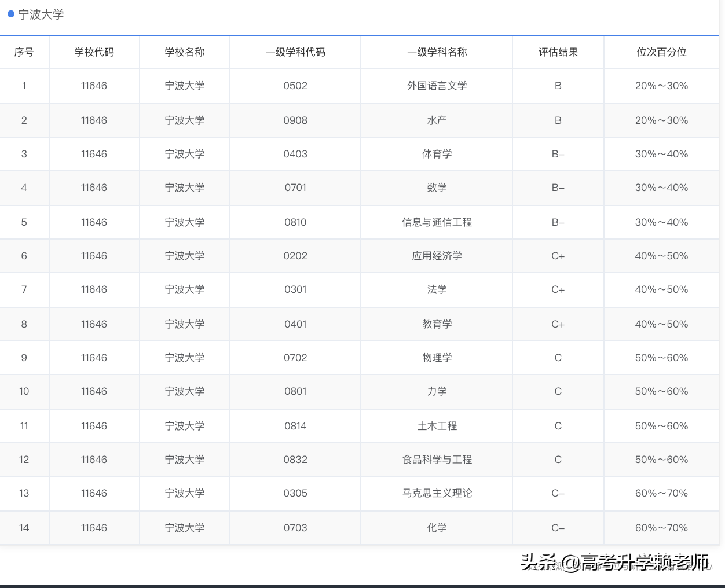Screen dimensions: 725x588
Task: Click the 水产 discipline cell
Action: 437,120
